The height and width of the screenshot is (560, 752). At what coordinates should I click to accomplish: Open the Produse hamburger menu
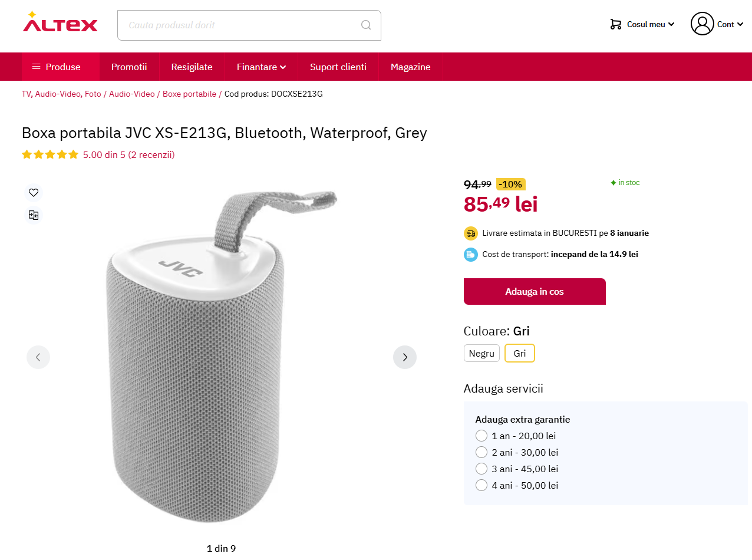(61, 67)
